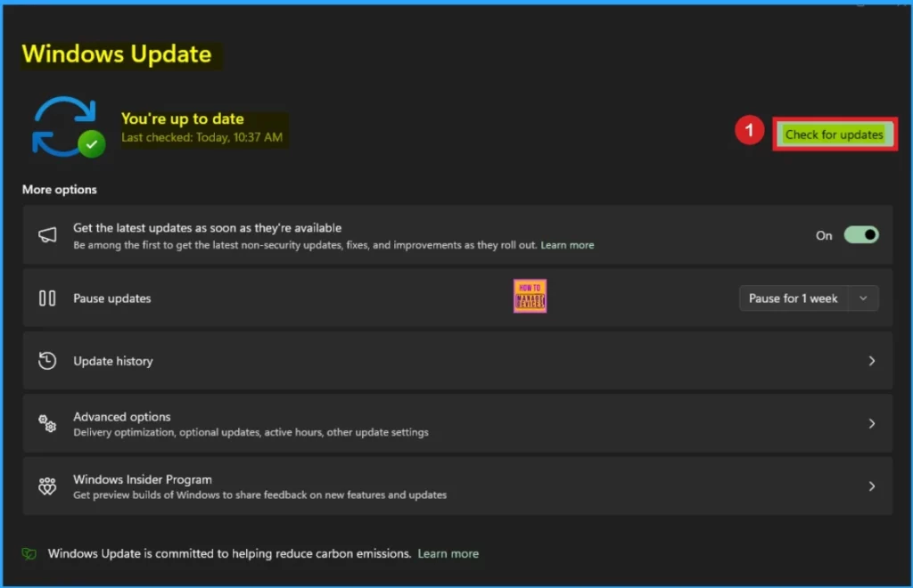
Task: Click the Check for updates button
Action: 834,135
